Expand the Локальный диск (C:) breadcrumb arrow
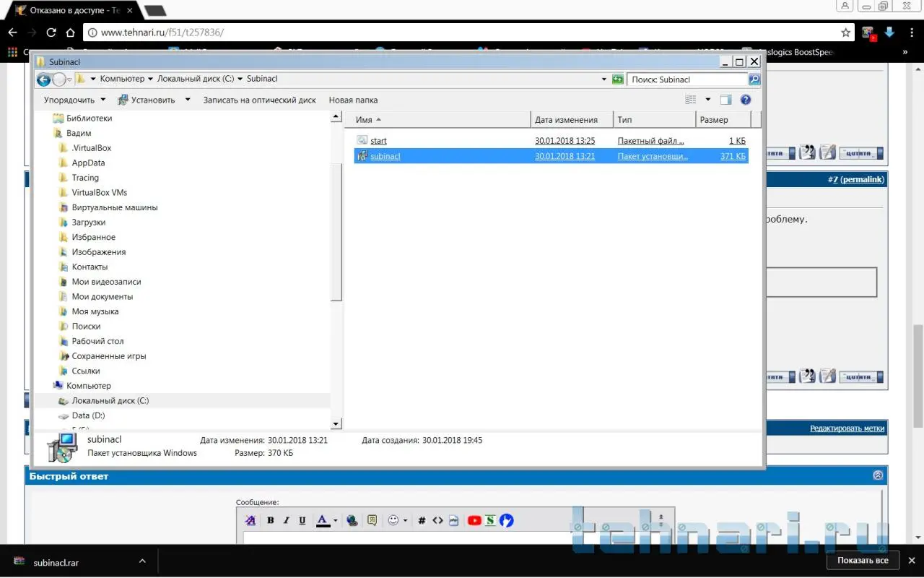Viewport: 924px width, 578px height. click(240, 79)
